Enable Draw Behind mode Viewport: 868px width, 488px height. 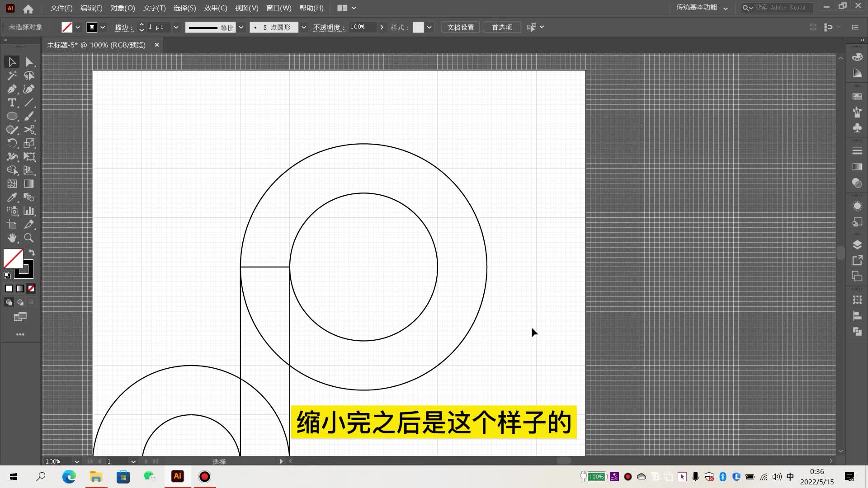tap(20, 302)
